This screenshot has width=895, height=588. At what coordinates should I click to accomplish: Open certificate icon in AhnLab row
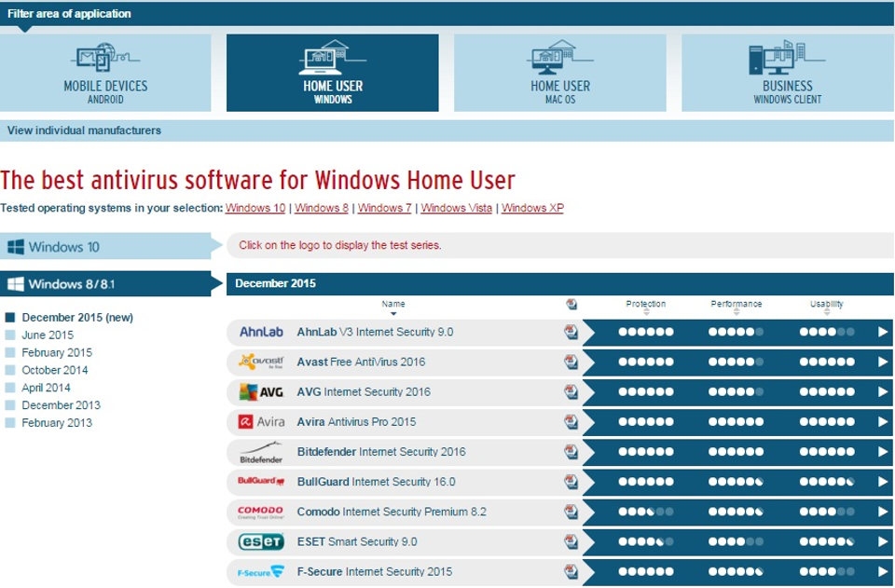click(x=571, y=332)
